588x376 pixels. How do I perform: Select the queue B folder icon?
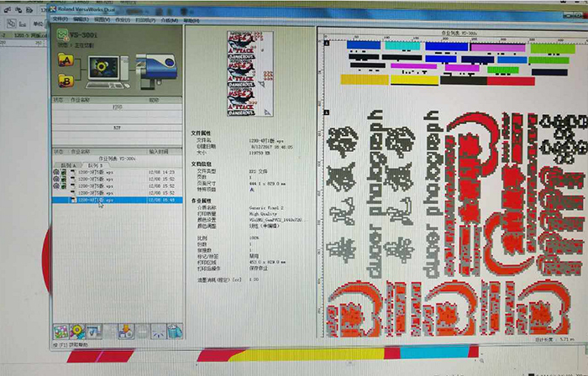[x=66, y=81]
